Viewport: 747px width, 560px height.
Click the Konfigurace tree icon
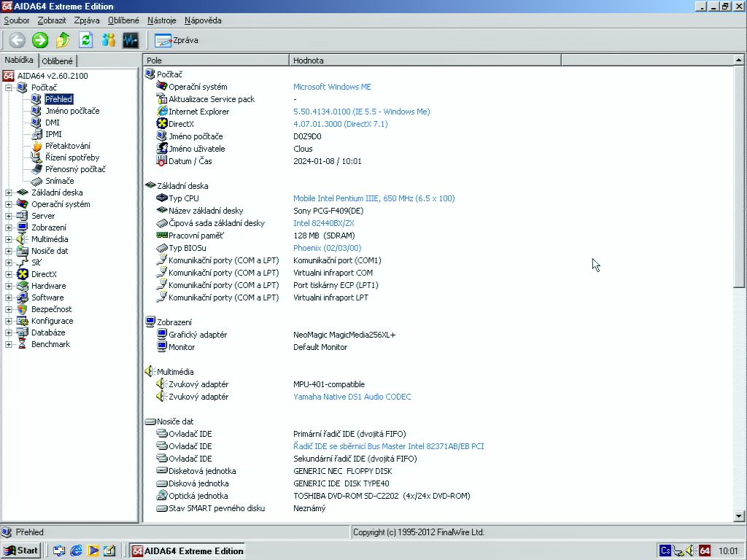pyautogui.click(x=23, y=321)
